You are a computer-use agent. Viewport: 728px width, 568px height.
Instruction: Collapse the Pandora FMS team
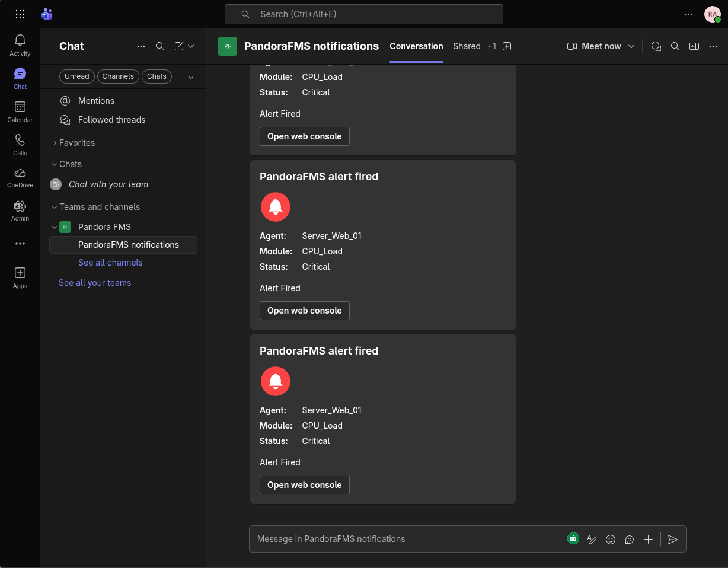(55, 227)
